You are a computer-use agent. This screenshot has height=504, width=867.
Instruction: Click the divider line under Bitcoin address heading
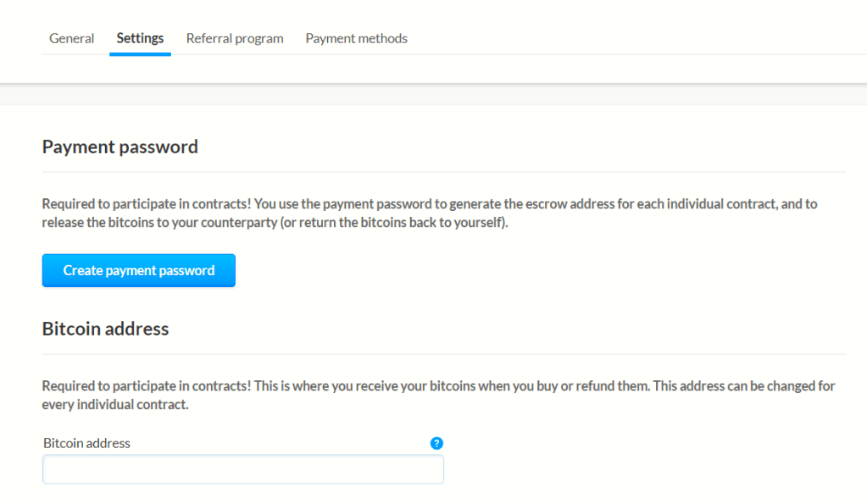[x=443, y=354]
